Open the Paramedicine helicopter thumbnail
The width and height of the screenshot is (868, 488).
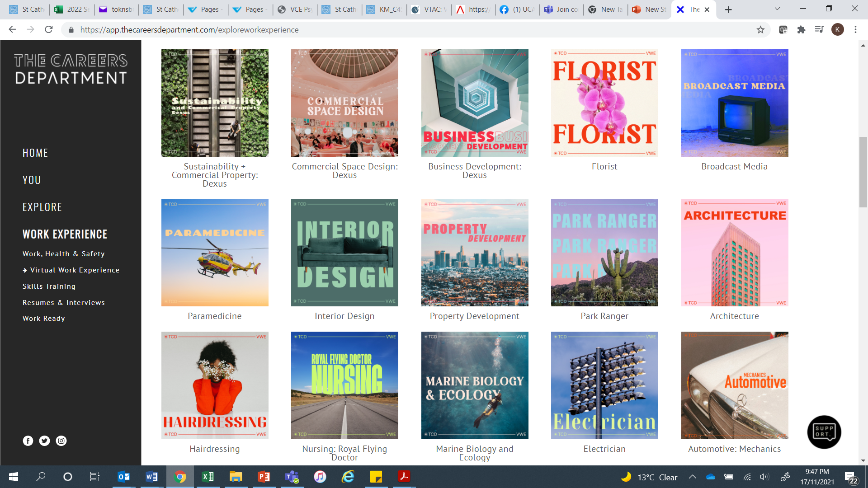[x=215, y=253]
